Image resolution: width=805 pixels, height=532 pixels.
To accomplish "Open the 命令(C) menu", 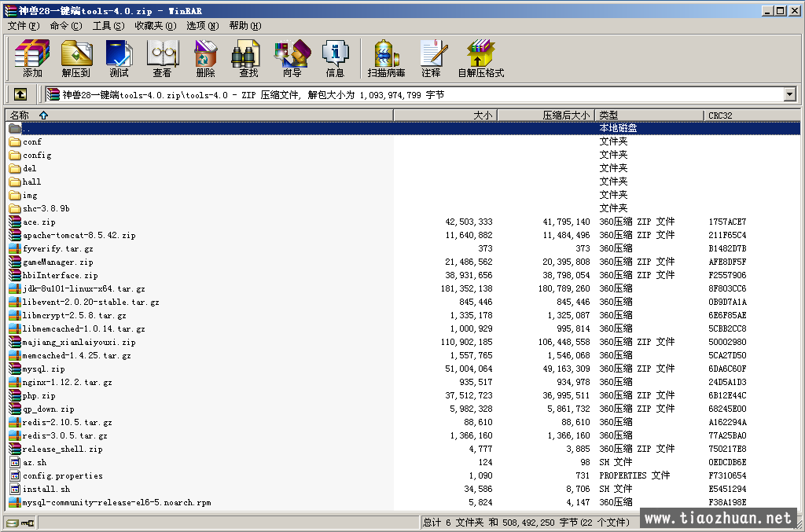I will point(66,26).
